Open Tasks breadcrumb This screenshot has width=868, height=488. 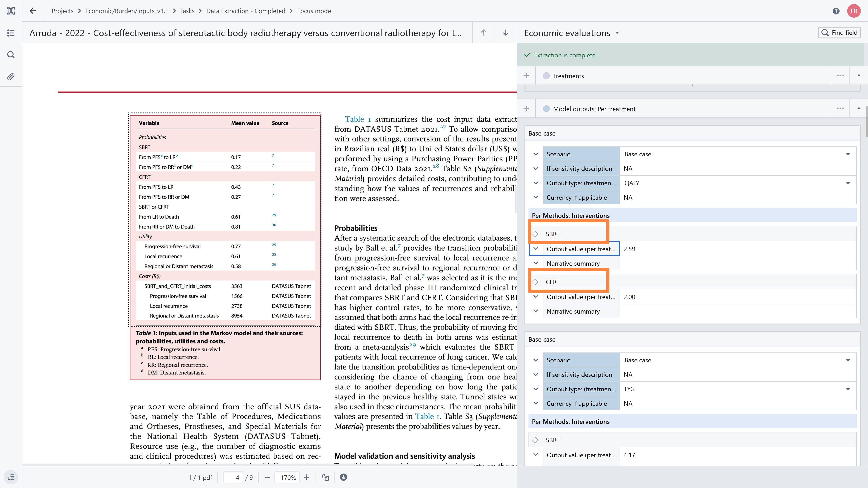(x=187, y=11)
